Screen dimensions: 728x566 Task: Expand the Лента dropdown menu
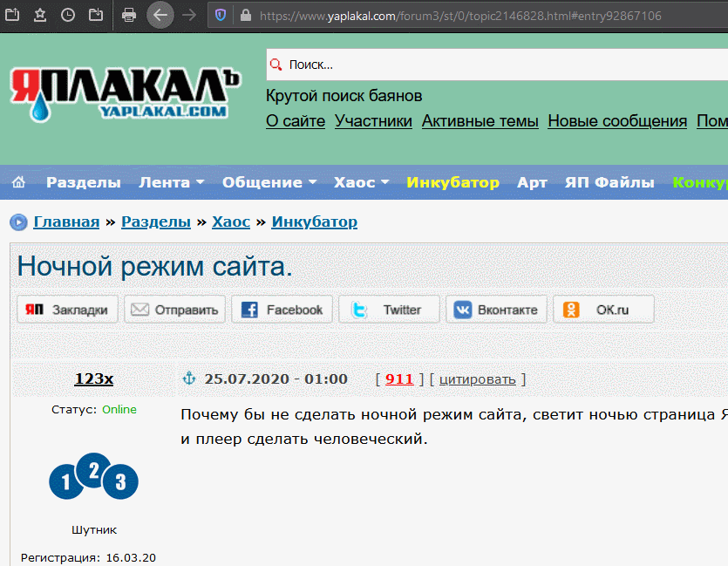tap(171, 182)
